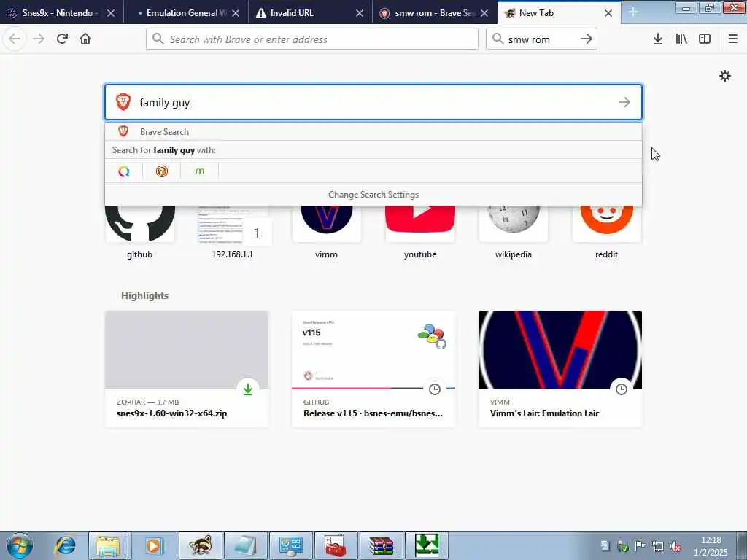Search family guy with orange round engine icon
The image size is (747, 560).
point(162,171)
